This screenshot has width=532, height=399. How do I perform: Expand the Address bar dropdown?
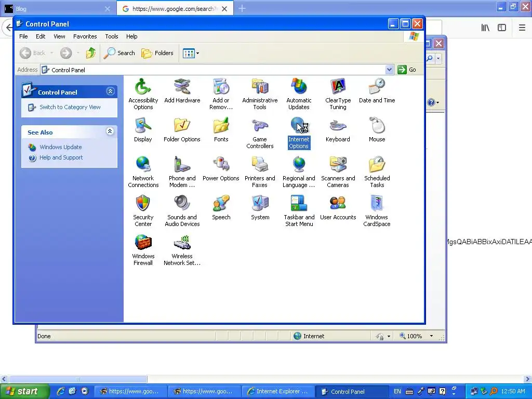(x=389, y=70)
